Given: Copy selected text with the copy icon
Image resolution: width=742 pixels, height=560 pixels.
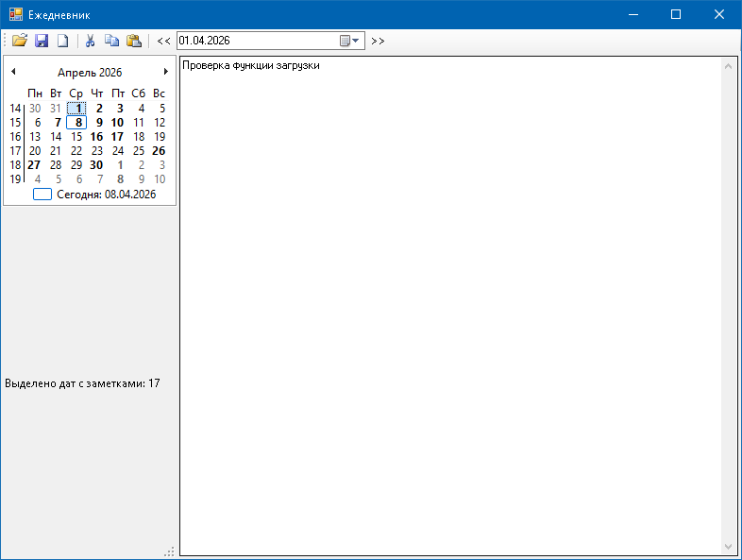Looking at the screenshot, I should (x=111, y=41).
